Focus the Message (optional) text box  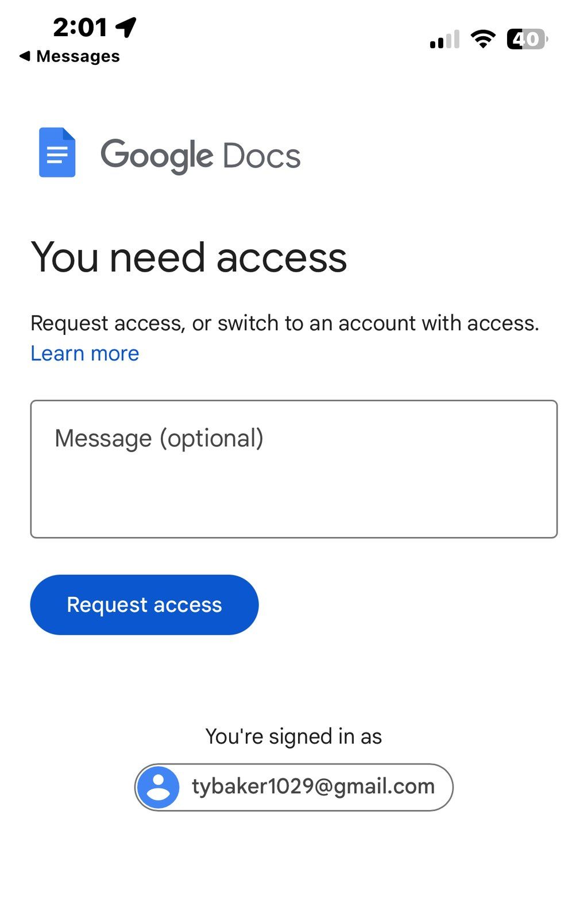tap(294, 469)
